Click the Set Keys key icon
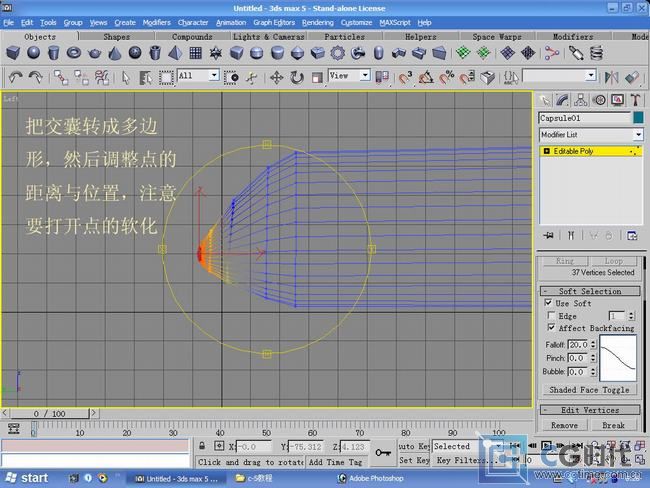 pos(383,452)
